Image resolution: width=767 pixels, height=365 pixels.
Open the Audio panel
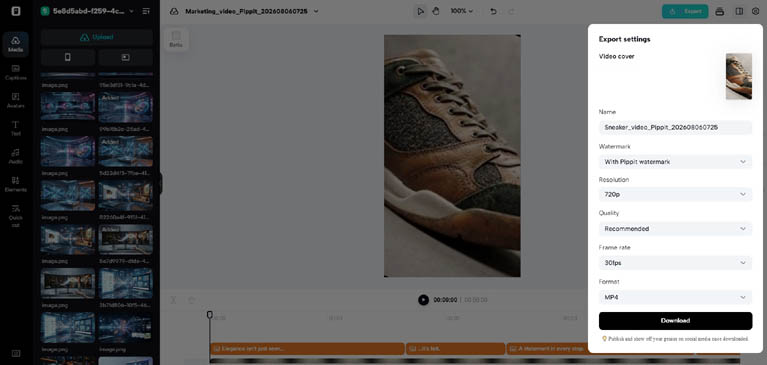coord(15,156)
